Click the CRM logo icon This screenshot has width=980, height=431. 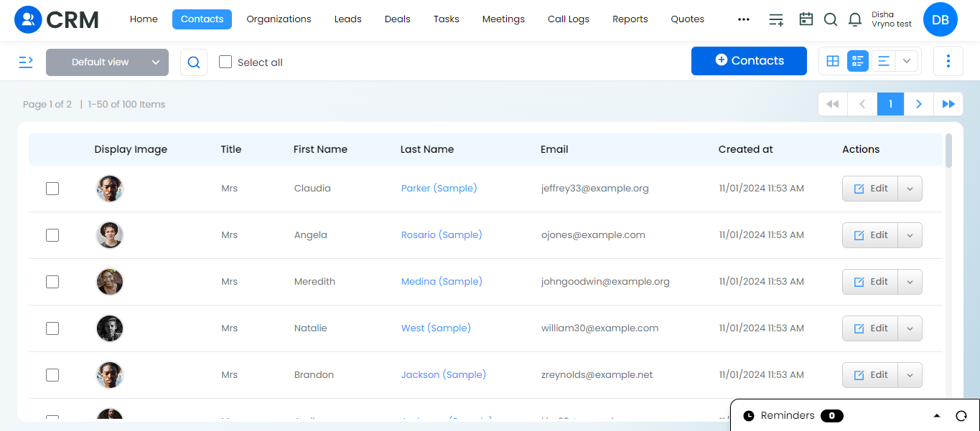coord(29,19)
